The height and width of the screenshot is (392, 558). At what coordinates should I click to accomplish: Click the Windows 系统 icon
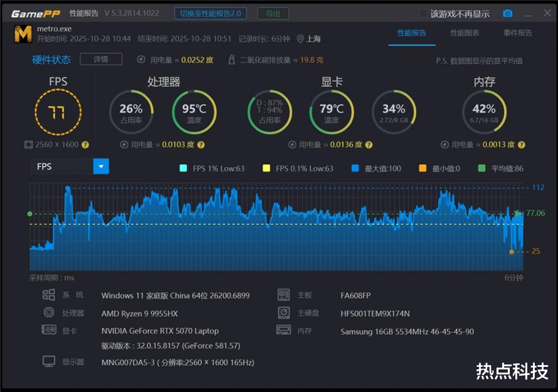(49, 294)
